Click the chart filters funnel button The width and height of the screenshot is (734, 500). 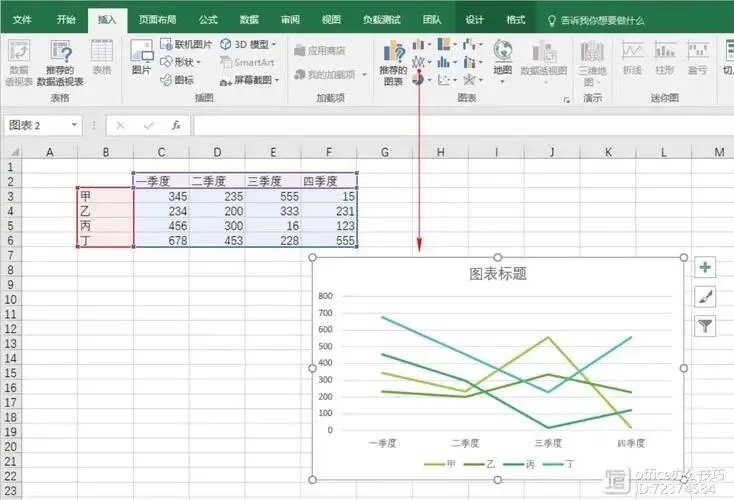[x=705, y=325]
